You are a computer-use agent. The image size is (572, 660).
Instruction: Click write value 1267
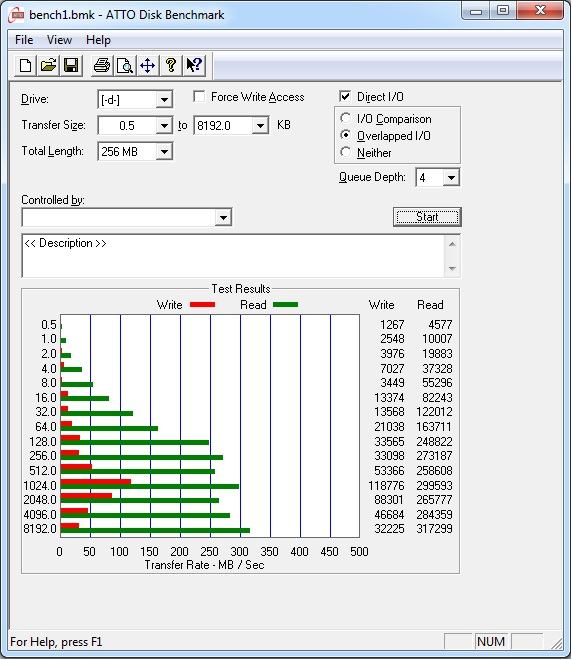point(392,325)
